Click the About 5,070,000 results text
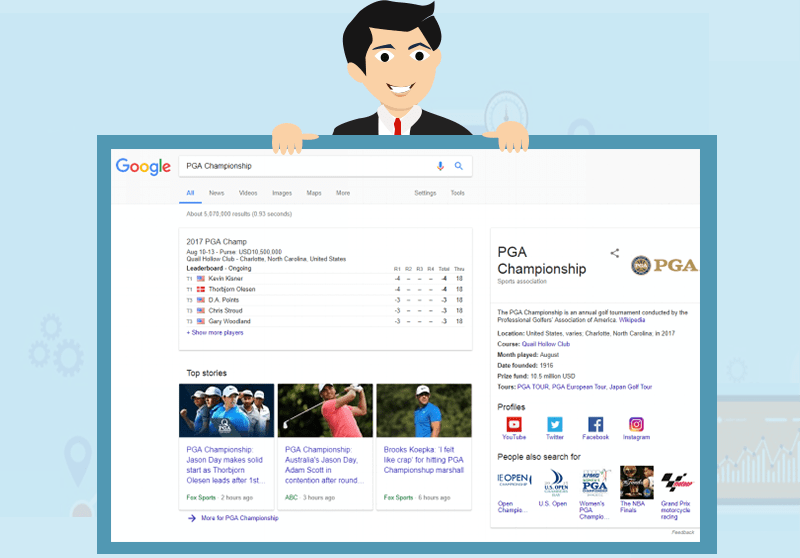 (x=239, y=214)
